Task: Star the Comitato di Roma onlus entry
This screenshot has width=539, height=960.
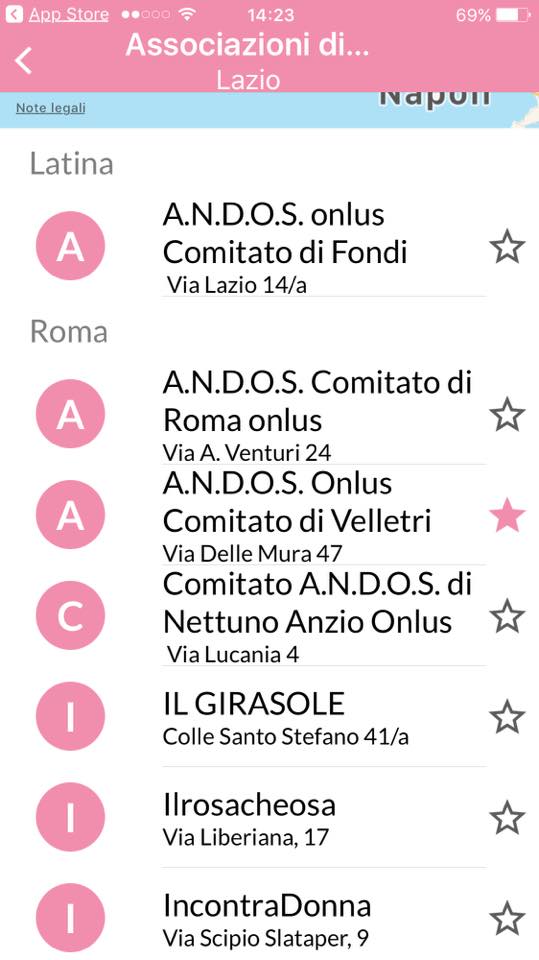Action: click(507, 414)
